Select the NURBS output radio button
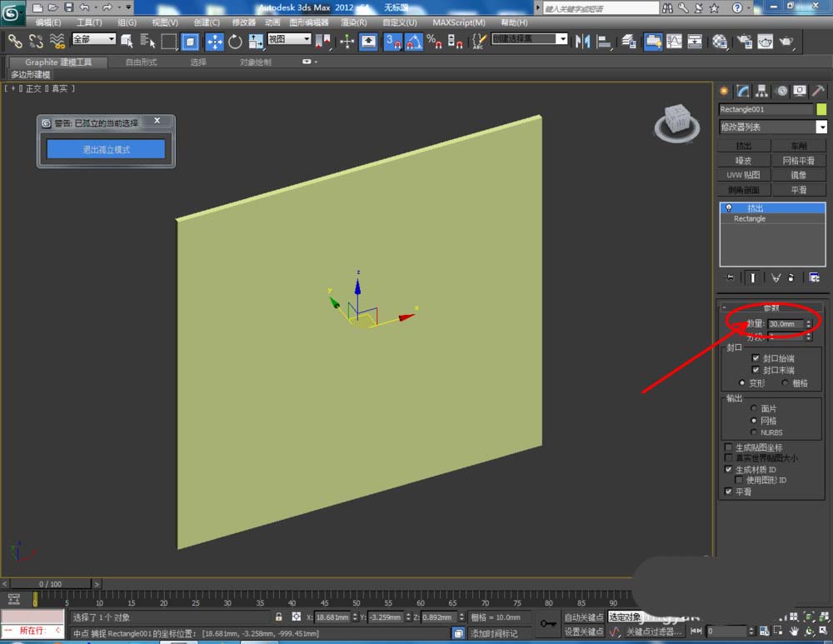Image resolution: width=833 pixels, height=644 pixels. click(753, 432)
